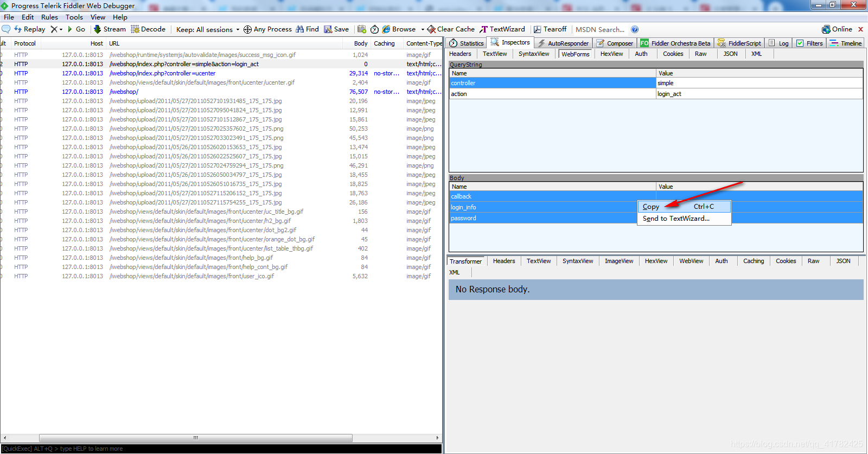Open the Filters tab
Image resolution: width=868 pixels, height=454 pixels.
click(x=809, y=43)
